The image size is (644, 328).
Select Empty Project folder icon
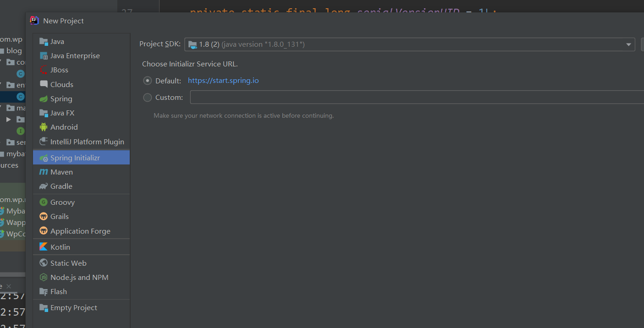[x=44, y=308]
